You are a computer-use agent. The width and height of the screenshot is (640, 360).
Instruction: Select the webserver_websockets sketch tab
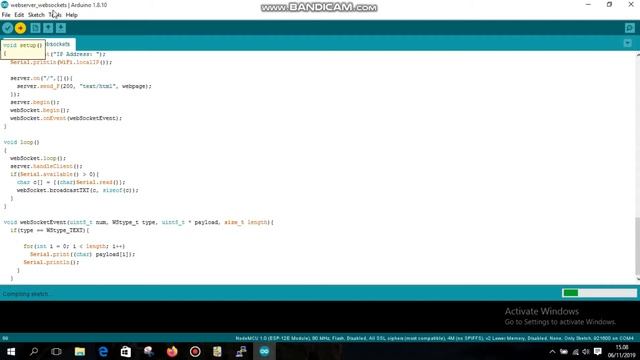[x=59, y=44]
